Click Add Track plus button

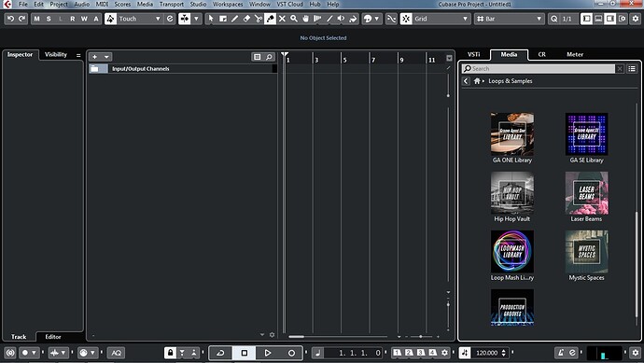click(x=95, y=57)
